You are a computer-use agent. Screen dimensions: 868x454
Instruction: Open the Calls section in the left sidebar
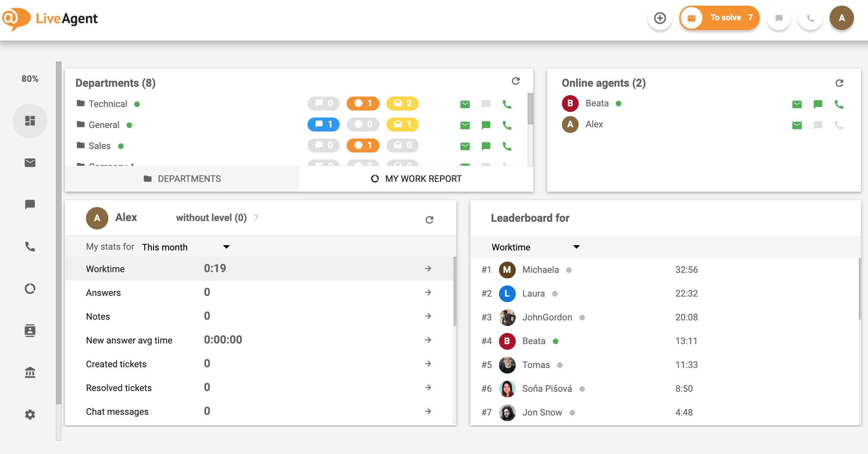30,247
